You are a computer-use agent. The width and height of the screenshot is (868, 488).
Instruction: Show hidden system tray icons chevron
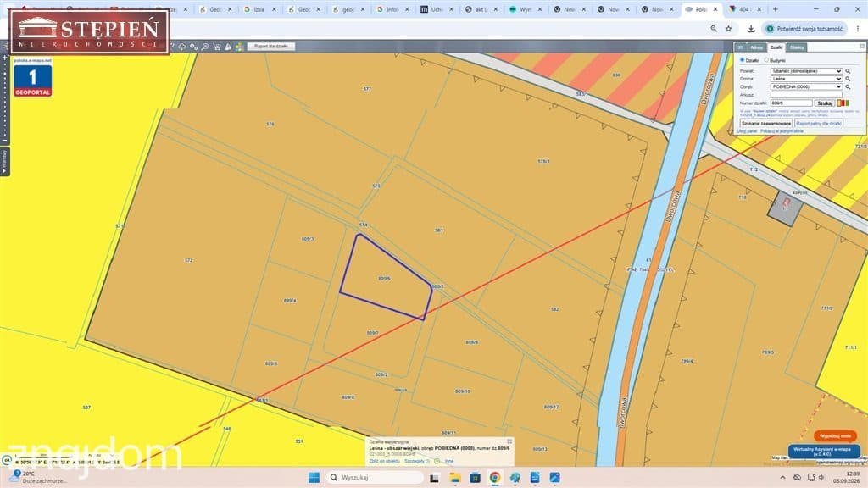coord(782,478)
